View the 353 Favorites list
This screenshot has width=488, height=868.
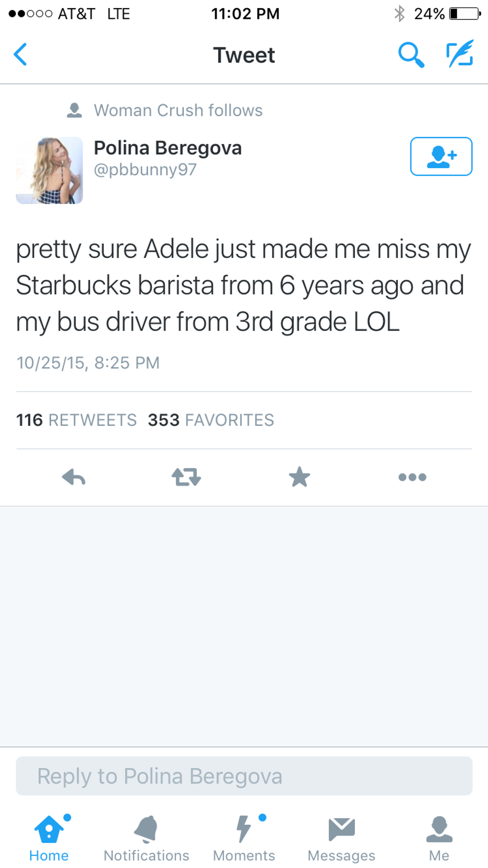coord(211,420)
